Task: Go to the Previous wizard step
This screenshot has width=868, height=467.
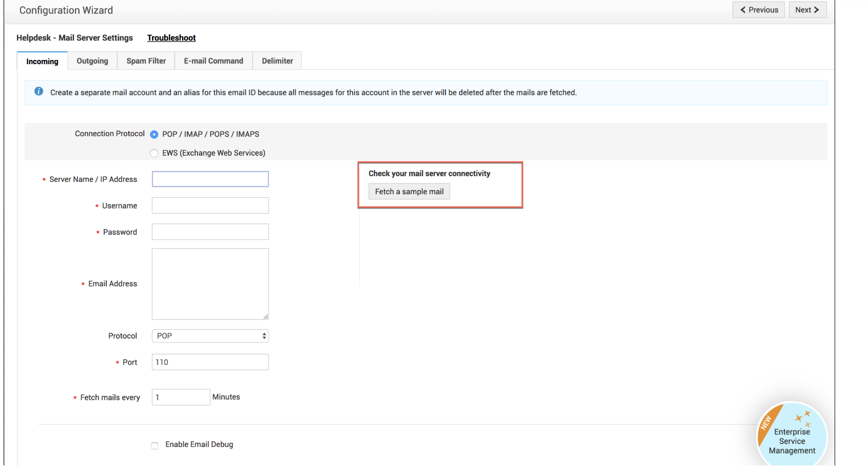Action: [759, 10]
